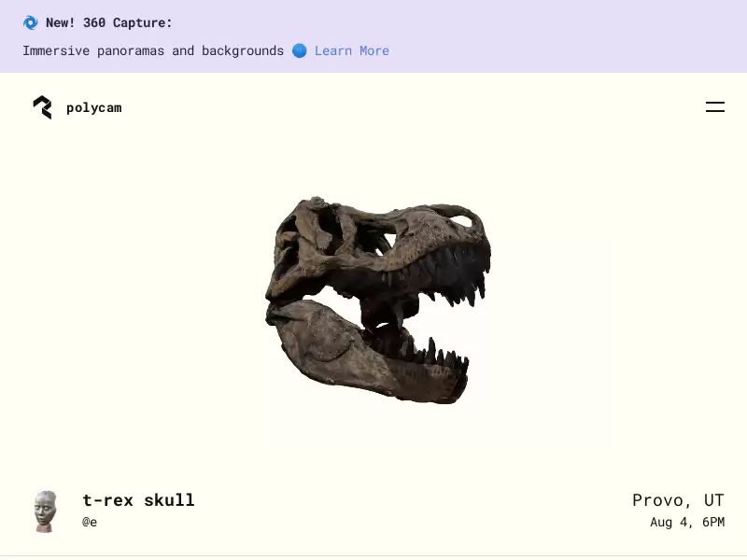Screen dimensions: 747x560
Task: Click the New! 360 Capture headline
Action: 108,22
